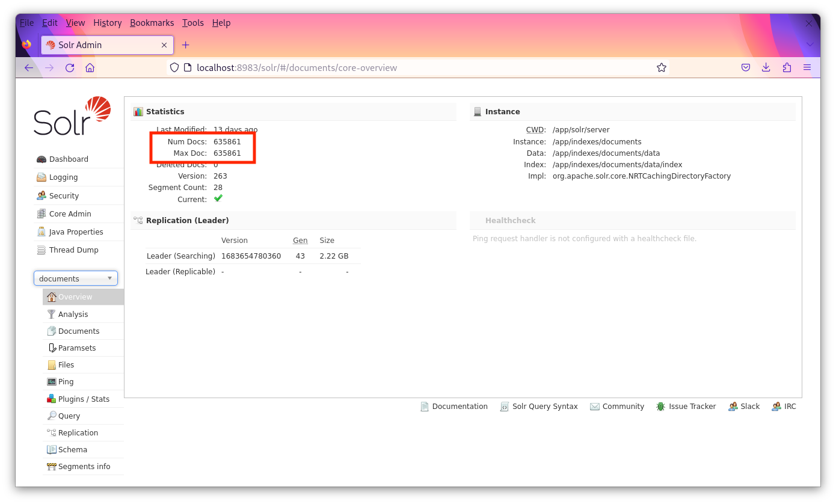Click the Replication (Leader) header
This screenshot has width=836, height=504.
pos(294,221)
